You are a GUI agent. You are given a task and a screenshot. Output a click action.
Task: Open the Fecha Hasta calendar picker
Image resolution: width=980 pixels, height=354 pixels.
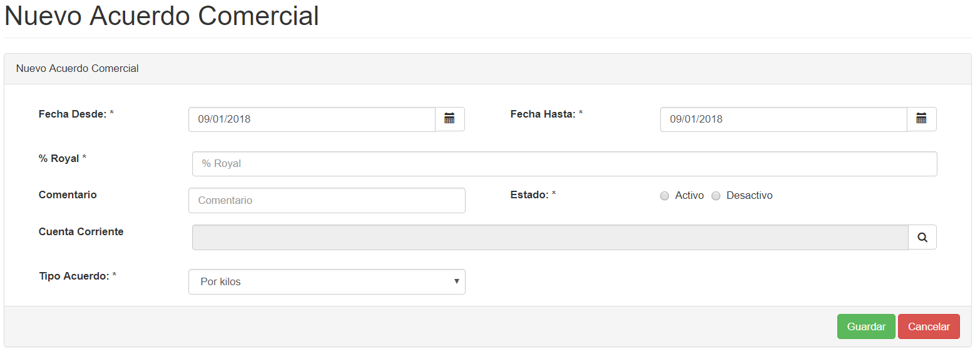coord(922,119)
